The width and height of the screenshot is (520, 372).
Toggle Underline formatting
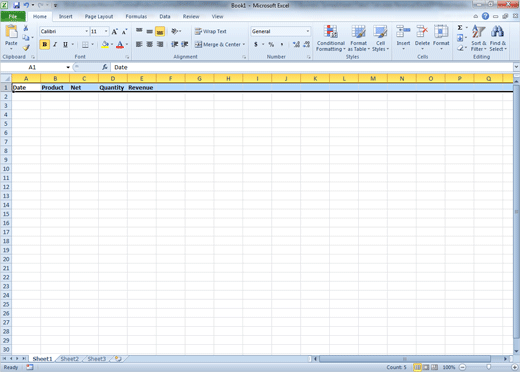tap(65, 44)
